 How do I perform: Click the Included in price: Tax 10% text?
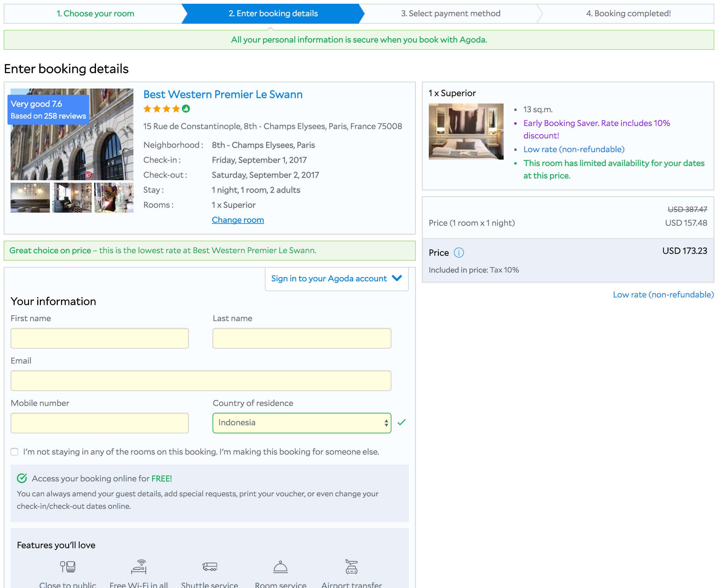[x=474, y=270]
